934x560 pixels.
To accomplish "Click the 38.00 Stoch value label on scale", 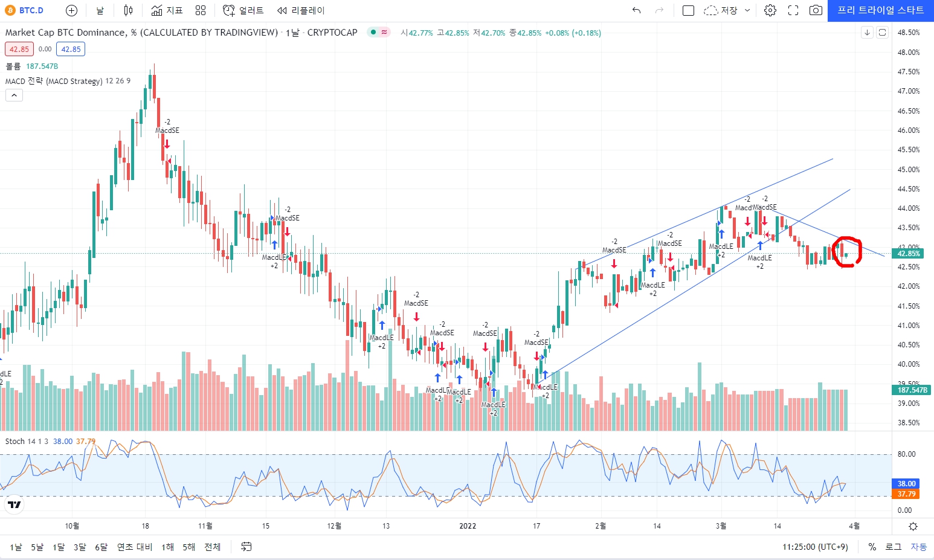I will click(906, 484).
